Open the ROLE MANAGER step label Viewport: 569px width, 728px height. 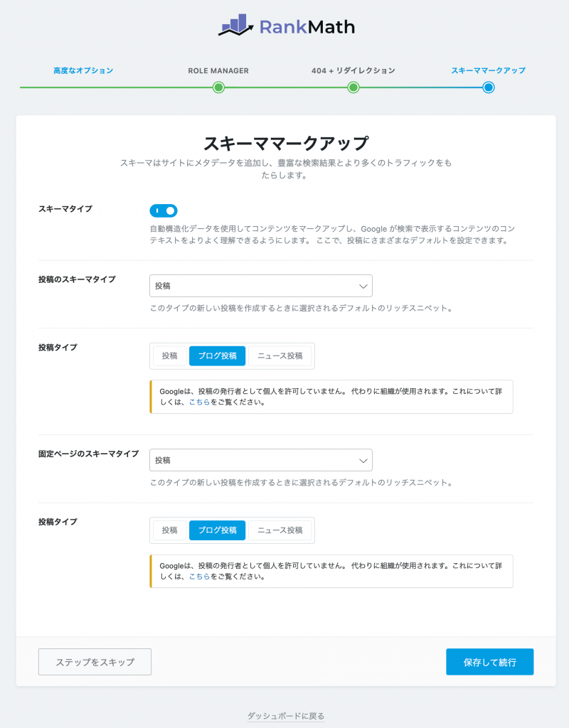coord(218,70)
